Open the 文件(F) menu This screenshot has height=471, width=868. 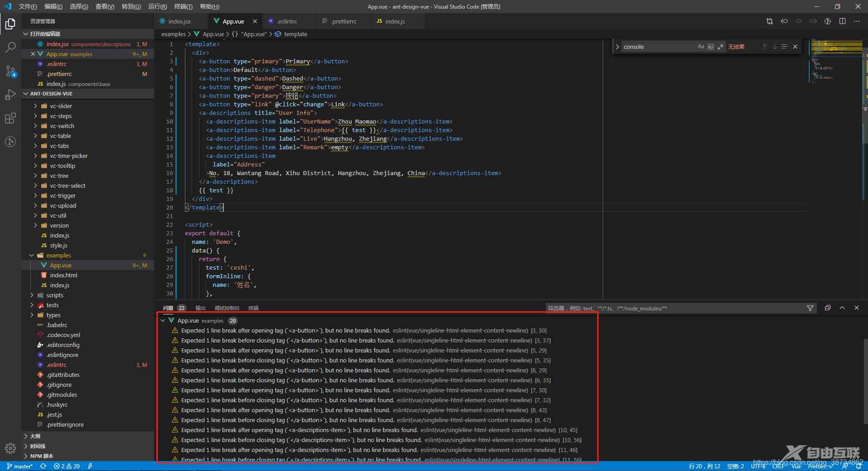tap(28, 6)
